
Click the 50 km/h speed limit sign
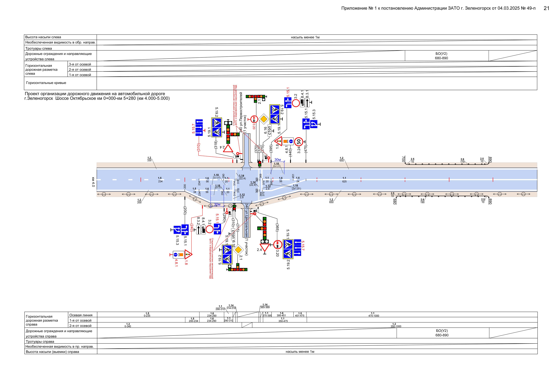(x=299, y=142)
